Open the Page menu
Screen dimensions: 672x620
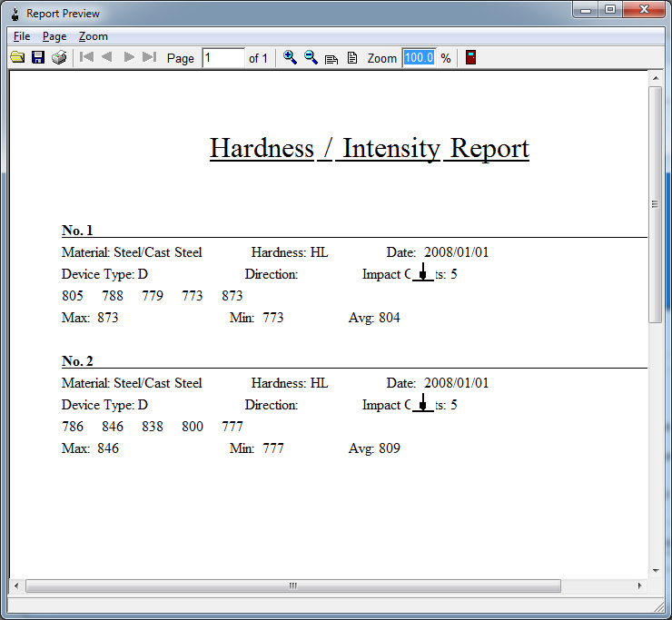click(54, 36)
